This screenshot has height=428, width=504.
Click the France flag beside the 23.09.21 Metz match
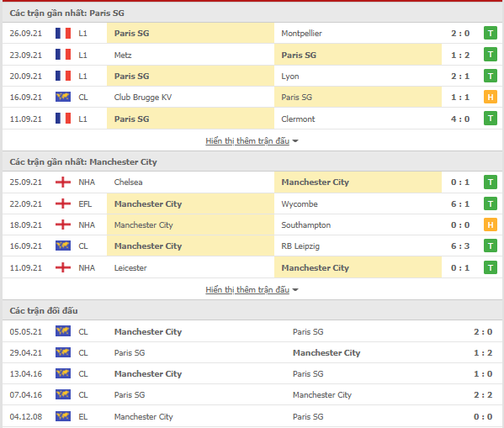point(63,55)
